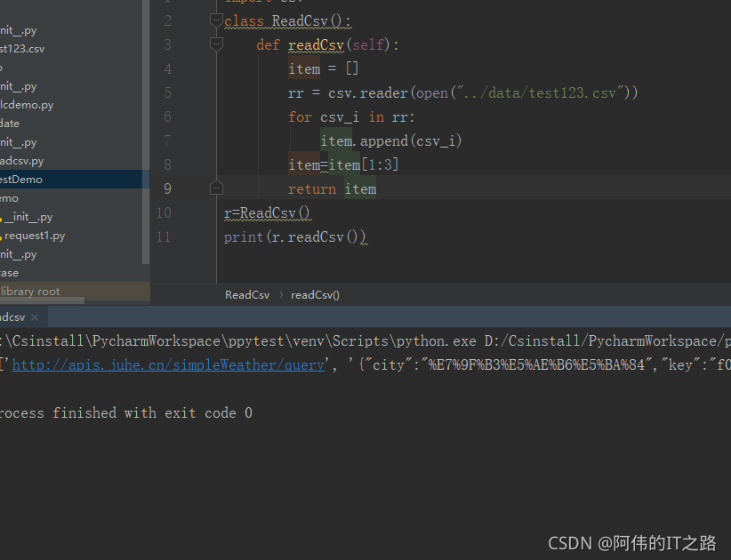731x560 pixels.
Task: Click the 'item=item[1:3]' code line
Action: pos(343,165)
